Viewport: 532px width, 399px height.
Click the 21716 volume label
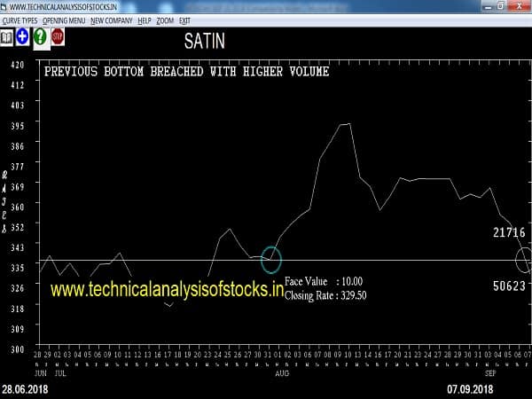[510, 231]
